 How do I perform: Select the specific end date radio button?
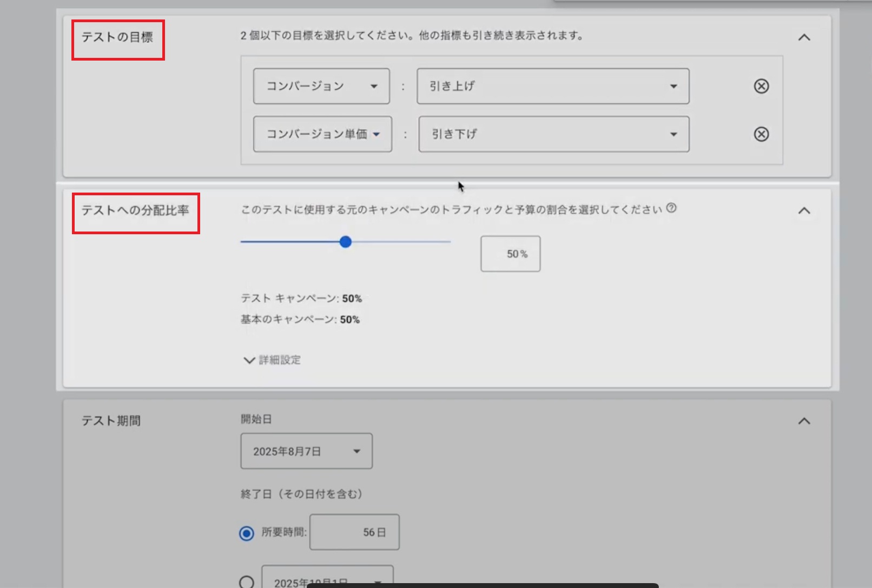pyautogui.click(x=247, y=582)
